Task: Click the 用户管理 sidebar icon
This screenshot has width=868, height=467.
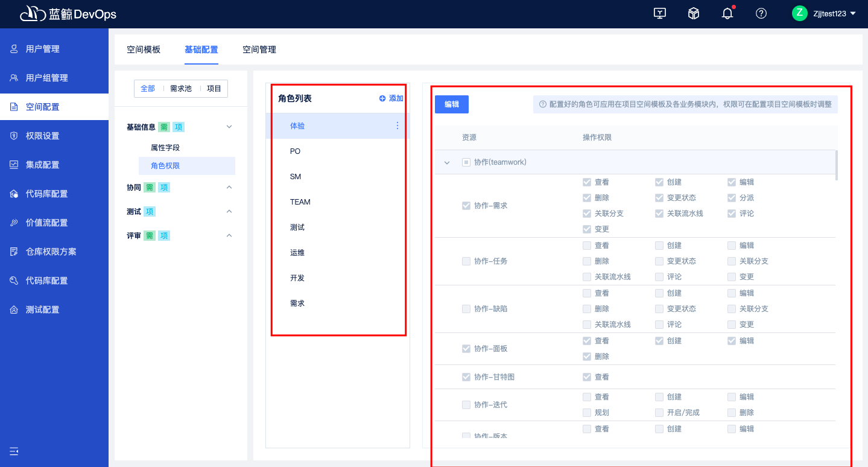Action: coord(14,49)
